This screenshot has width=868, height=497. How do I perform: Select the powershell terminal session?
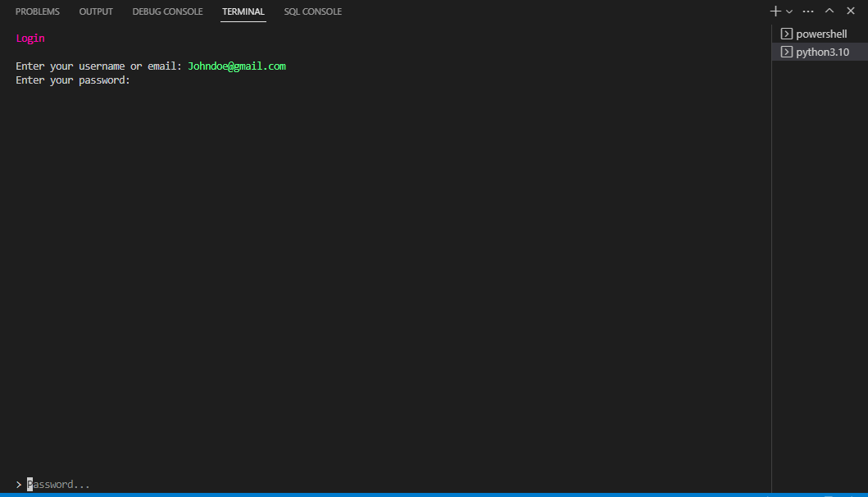click(x=820, y=34)
